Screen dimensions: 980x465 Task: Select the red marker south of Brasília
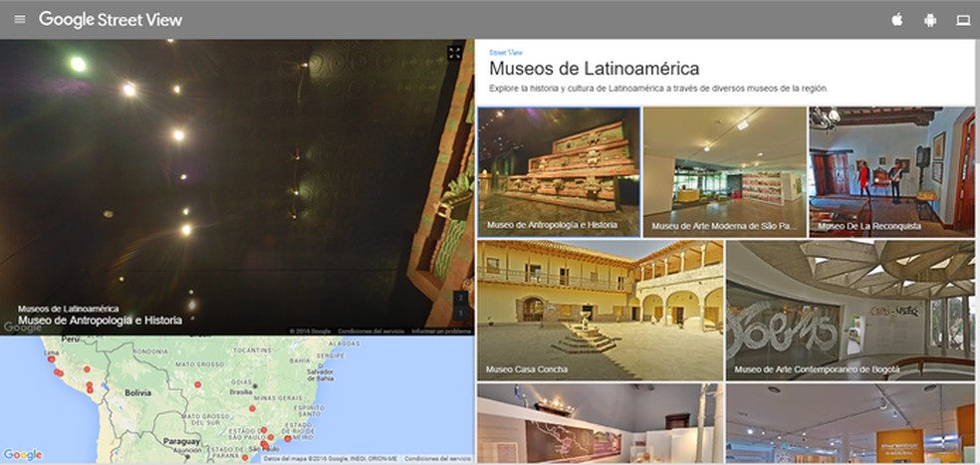click(x=253, y=409)
